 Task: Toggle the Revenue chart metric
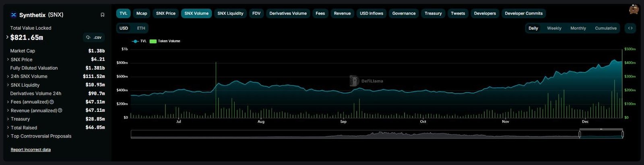[342, 13]
